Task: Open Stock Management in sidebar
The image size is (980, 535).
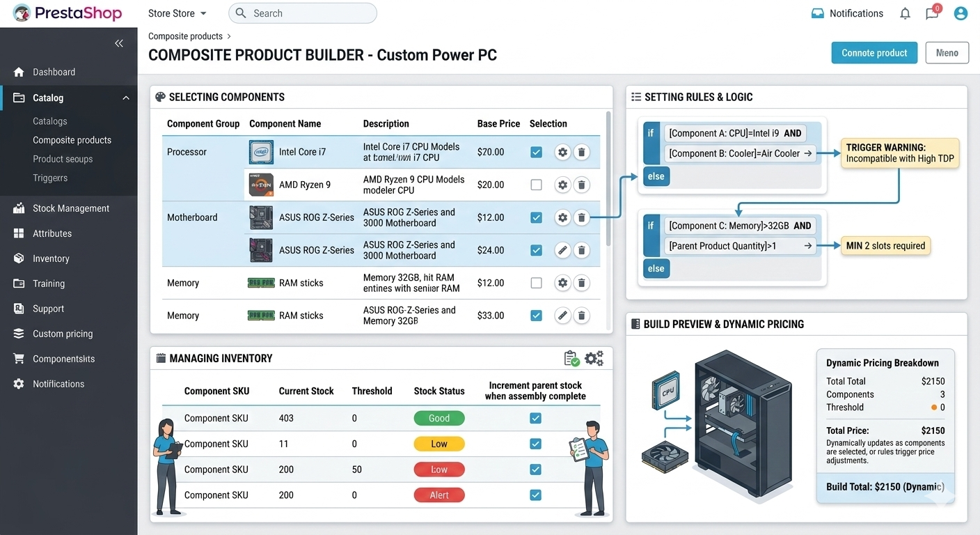Action: tap(71, 208)
